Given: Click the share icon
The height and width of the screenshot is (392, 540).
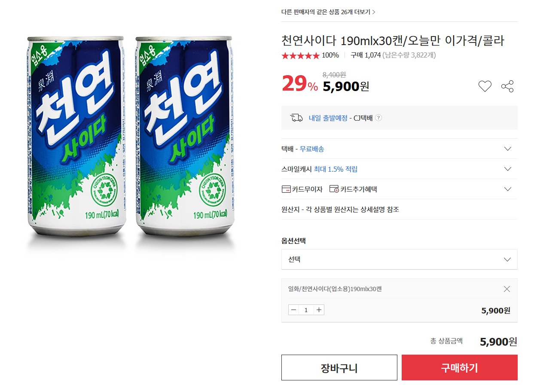Looking at the screenshot, I should click(507, 86).
